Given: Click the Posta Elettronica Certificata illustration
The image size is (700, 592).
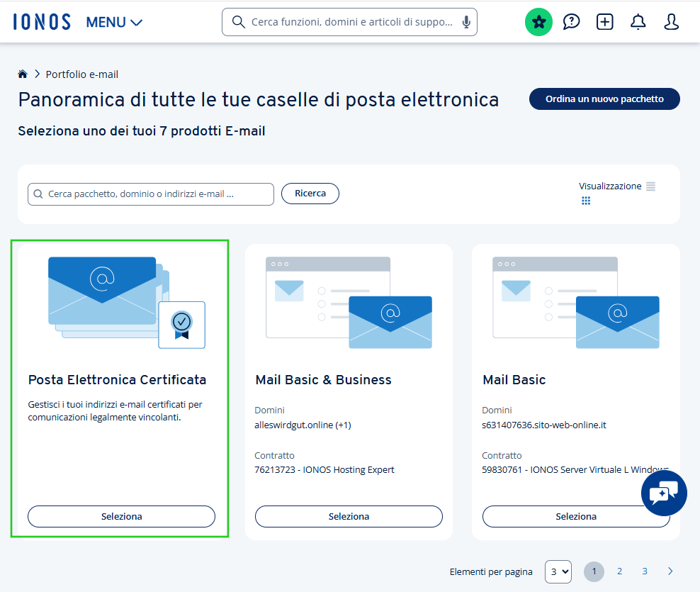Looking at the screenshot, I should (x=127, y=303).
